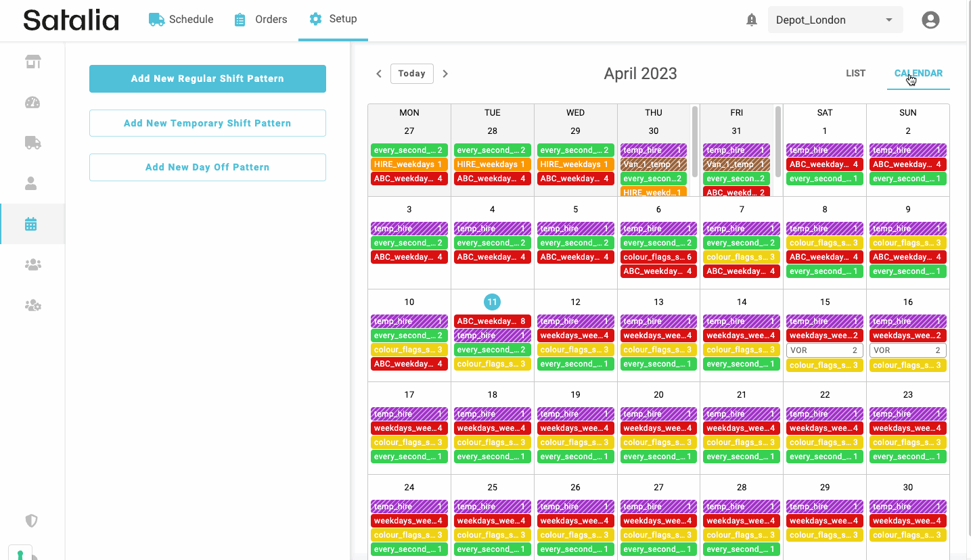Switch to the LIST view tab

[855, 73]
